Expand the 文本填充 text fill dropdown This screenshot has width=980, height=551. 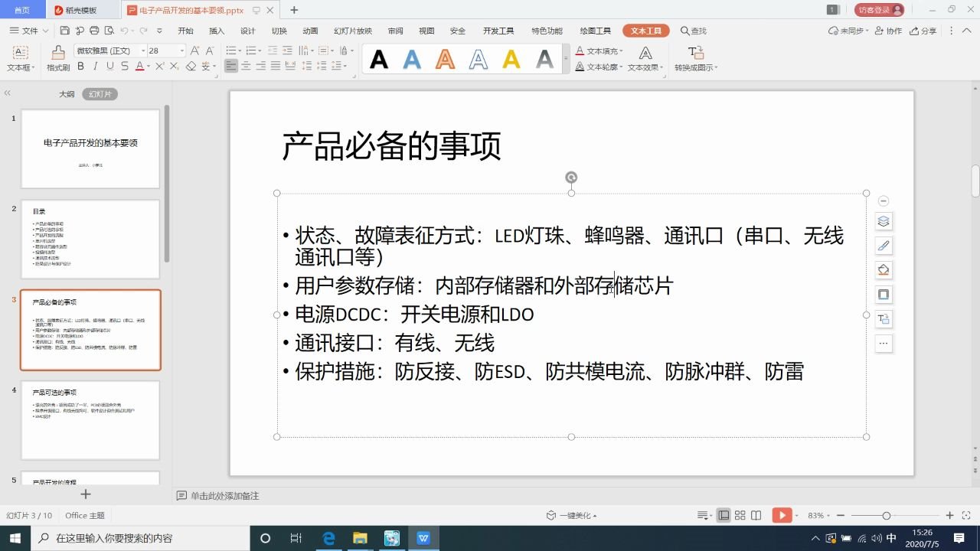click(622, 51)
